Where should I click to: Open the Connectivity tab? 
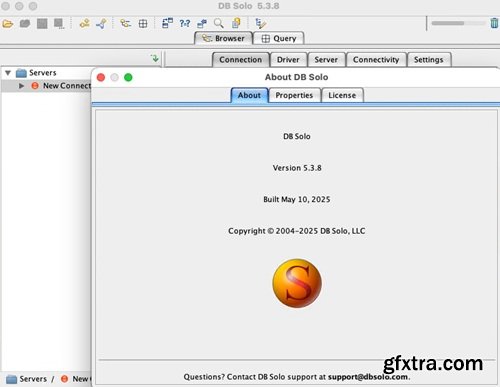click(x=376, y=60)
